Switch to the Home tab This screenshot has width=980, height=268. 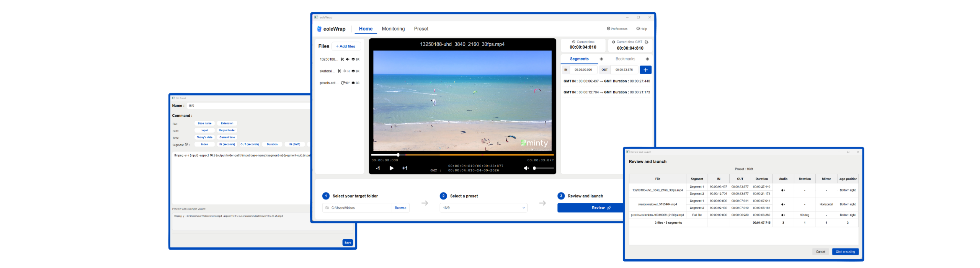[366, 29]
